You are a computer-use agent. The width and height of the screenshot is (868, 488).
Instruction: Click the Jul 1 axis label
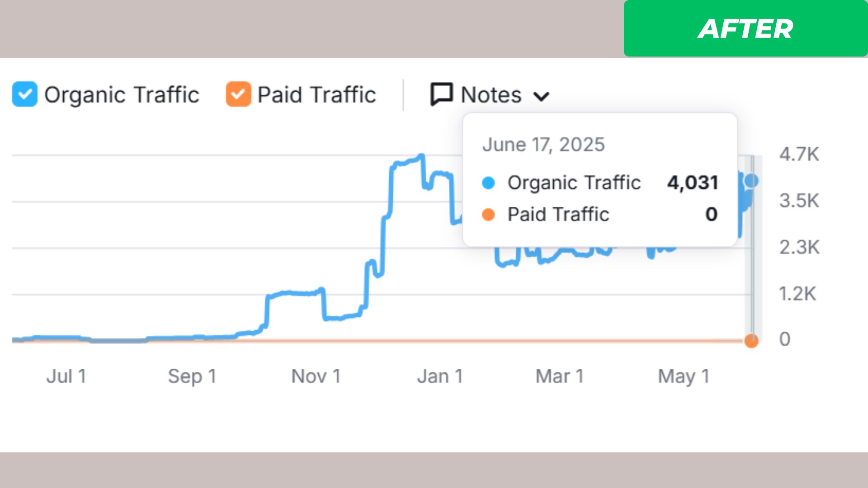(x=66, y=376)
